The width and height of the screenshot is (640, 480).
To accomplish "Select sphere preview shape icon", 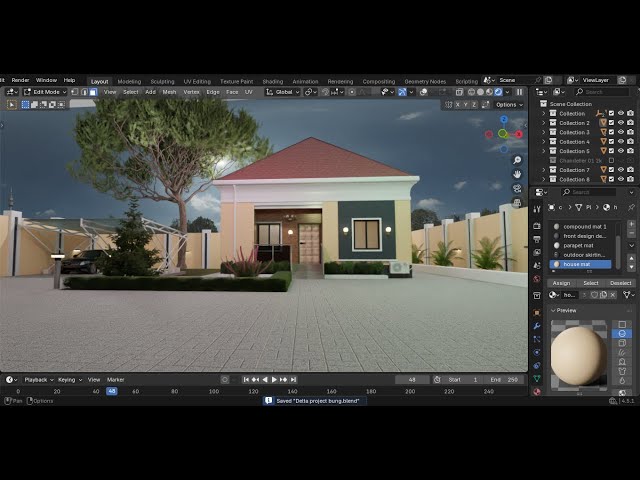I will [622, 334].
